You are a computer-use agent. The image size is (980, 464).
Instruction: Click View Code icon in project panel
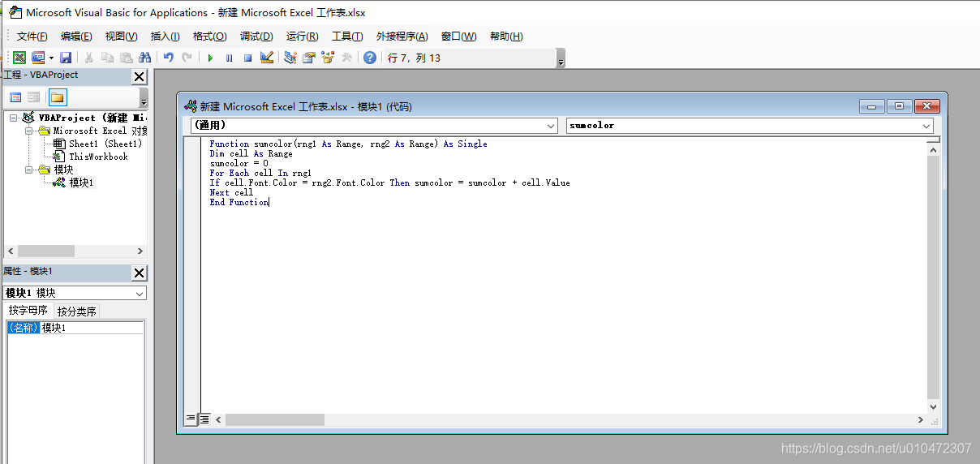coord(15,97)
